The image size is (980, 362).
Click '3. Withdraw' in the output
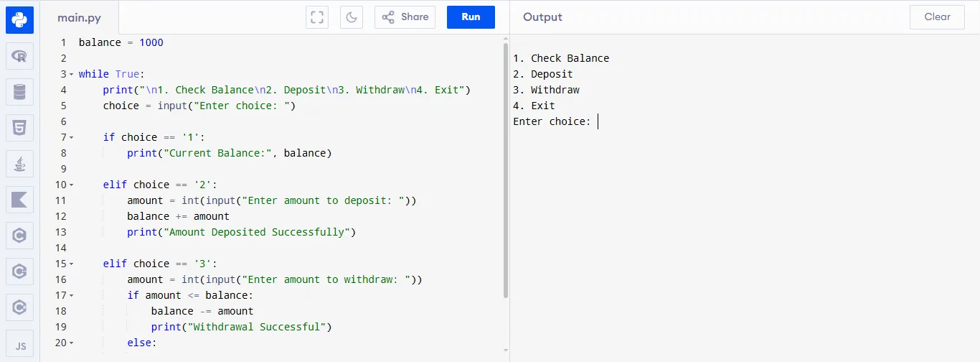click(546, 90)
